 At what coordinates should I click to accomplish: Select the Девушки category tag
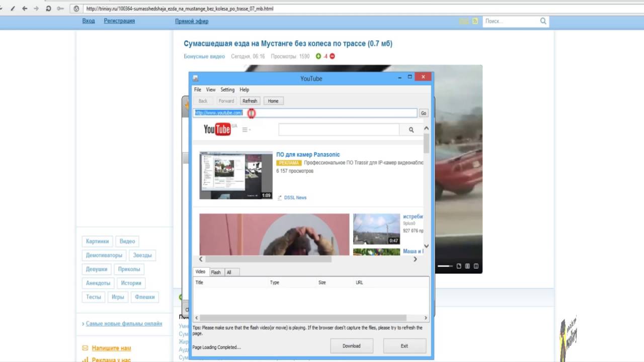(x=97, y=269)
